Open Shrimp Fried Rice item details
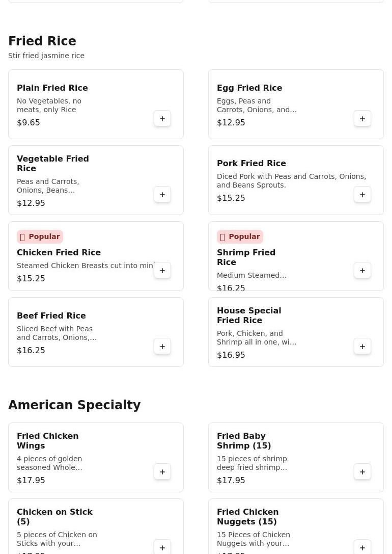The height and width of the screenshot is (554, 392). point(246,257)
